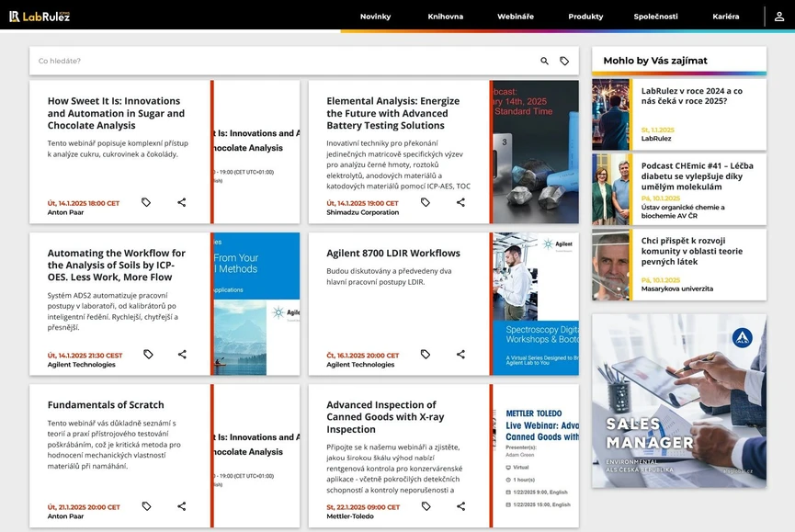Viewport: 795px width, 532px height.
Task: Open 'LabRulez v roce 2024' article
Action: 691,96
